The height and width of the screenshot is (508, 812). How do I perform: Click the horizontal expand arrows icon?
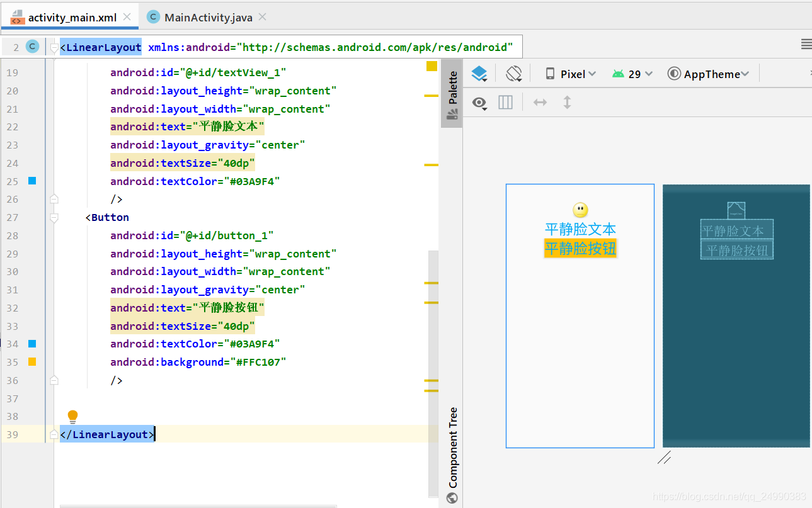click(540, 102)
